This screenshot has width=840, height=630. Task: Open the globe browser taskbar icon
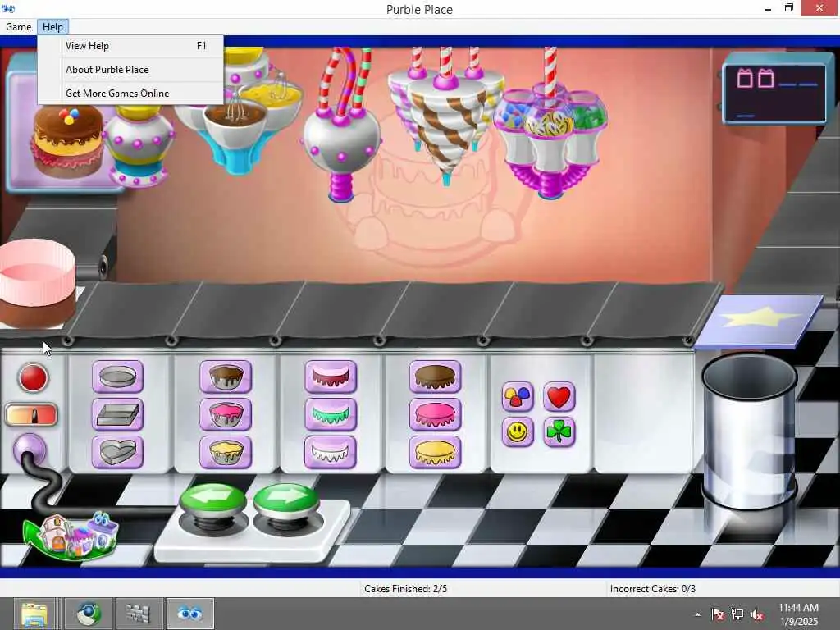click(x=89, y=614)
